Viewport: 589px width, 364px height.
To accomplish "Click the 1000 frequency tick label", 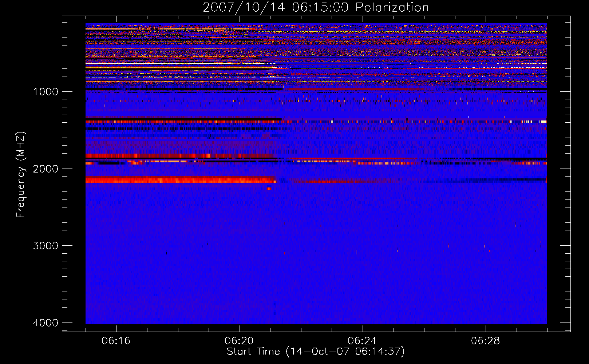I will click(x=46, y=91).
